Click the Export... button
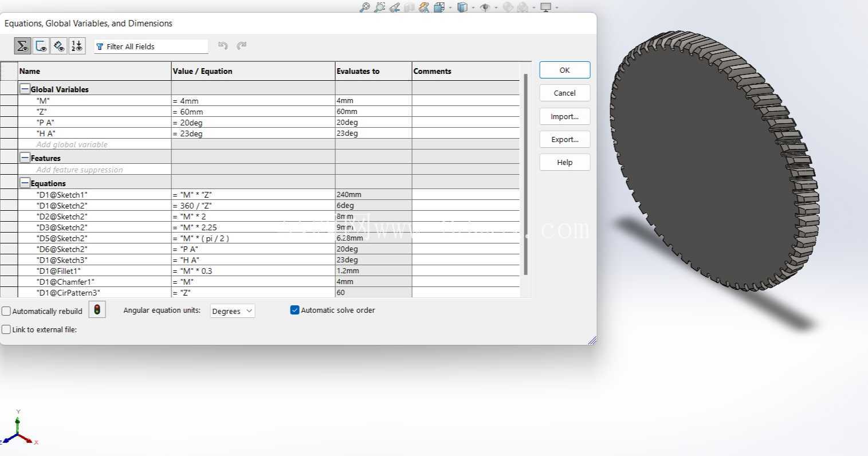This screenshot has height=456, width=868. click(565, 139)
